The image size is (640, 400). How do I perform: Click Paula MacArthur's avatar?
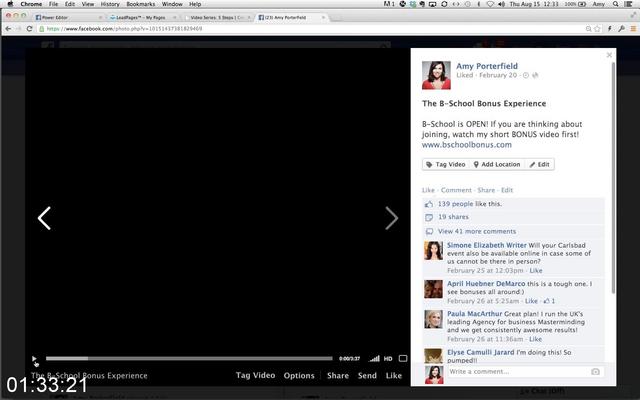[x=433, y=319]
